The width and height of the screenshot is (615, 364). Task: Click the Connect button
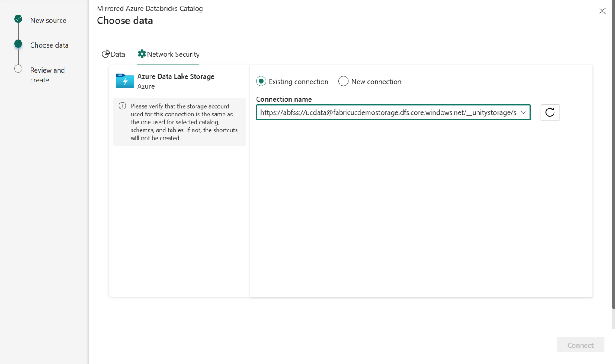580,345
